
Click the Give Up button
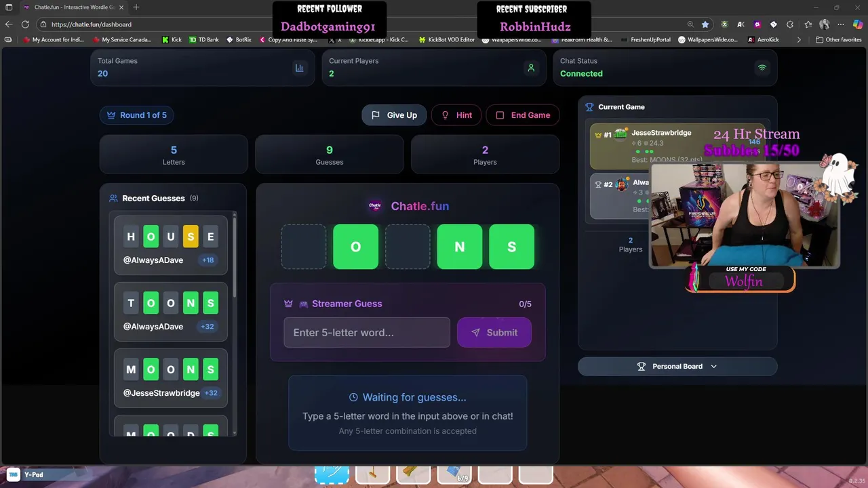coord(394,115)
